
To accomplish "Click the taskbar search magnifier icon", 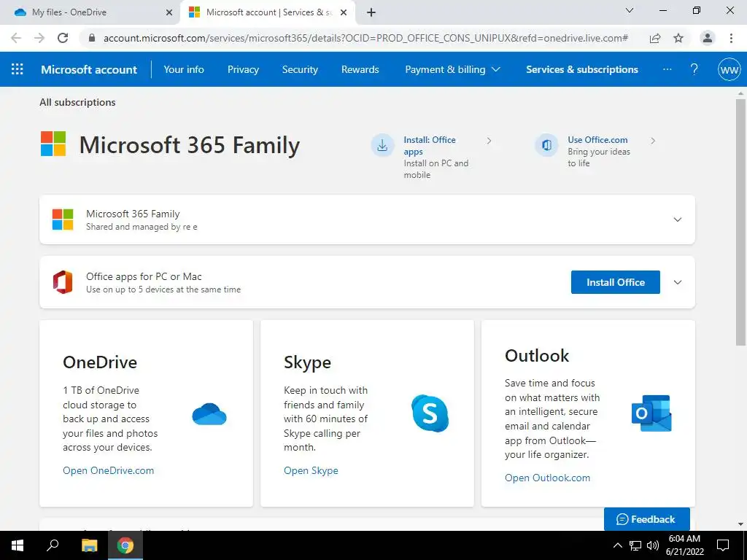I will click(x=53, y=545).
